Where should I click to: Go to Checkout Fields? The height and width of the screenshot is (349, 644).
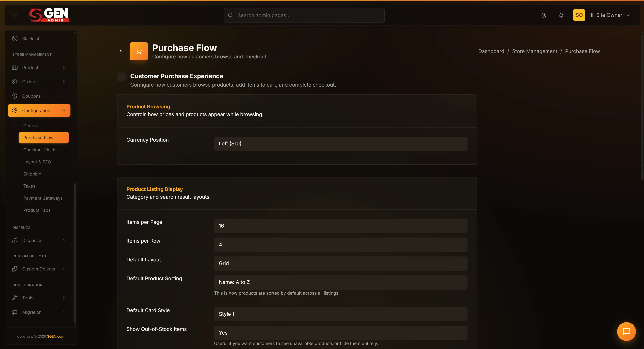tap(40, 150)
